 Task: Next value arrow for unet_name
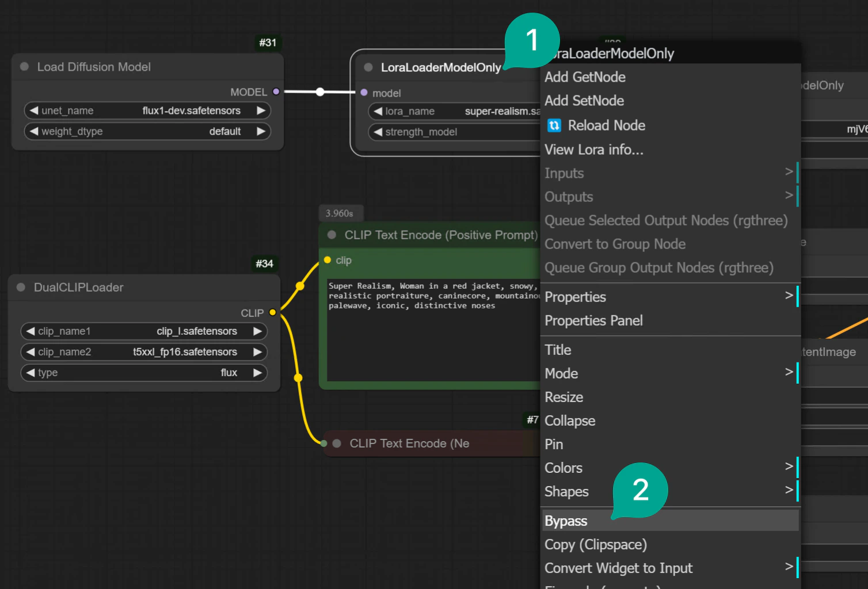(261, 110)
